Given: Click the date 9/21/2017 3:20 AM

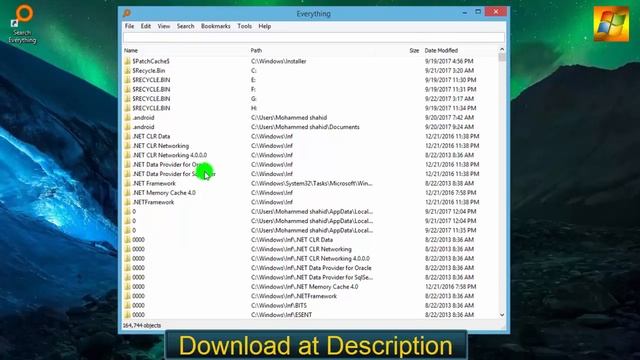Looking at the screenshot, I should point(449,71).
